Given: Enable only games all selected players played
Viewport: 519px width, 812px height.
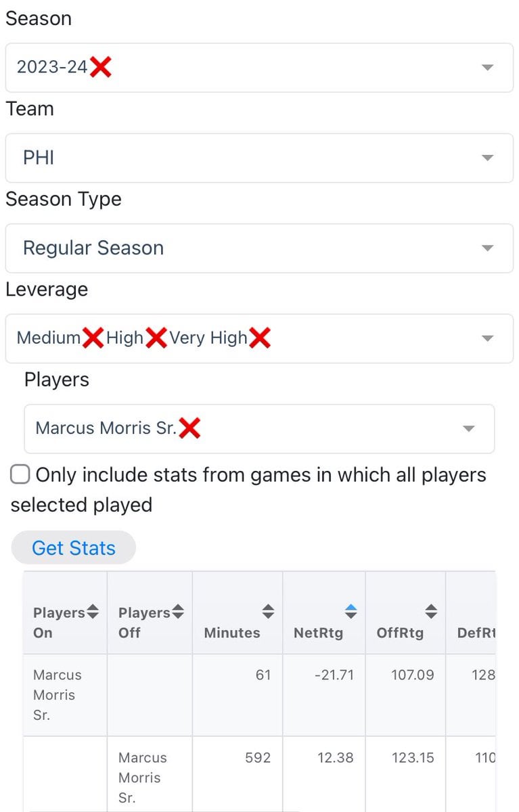Looking at the screenshot, I should [20, 475].
